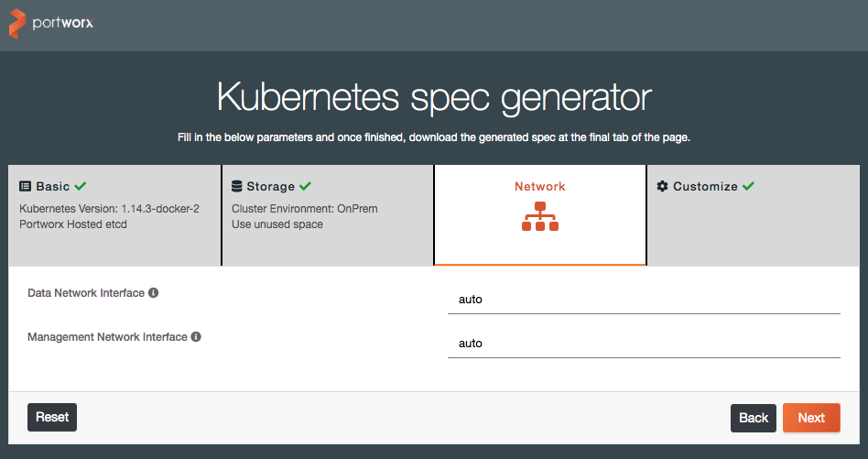This screenshot has width=868, height=459.
Task: Click the info icon beside Data Network Interface
Action: [x=153, y=292]
